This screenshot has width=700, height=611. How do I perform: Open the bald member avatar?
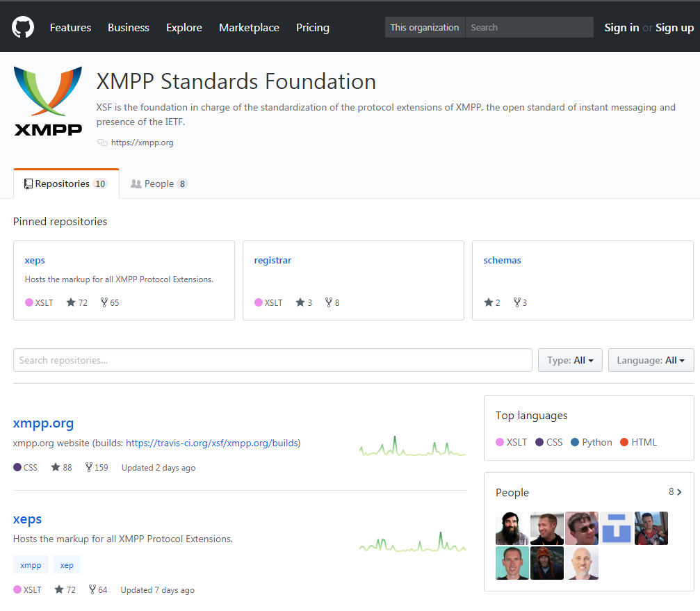pos(582,563)
